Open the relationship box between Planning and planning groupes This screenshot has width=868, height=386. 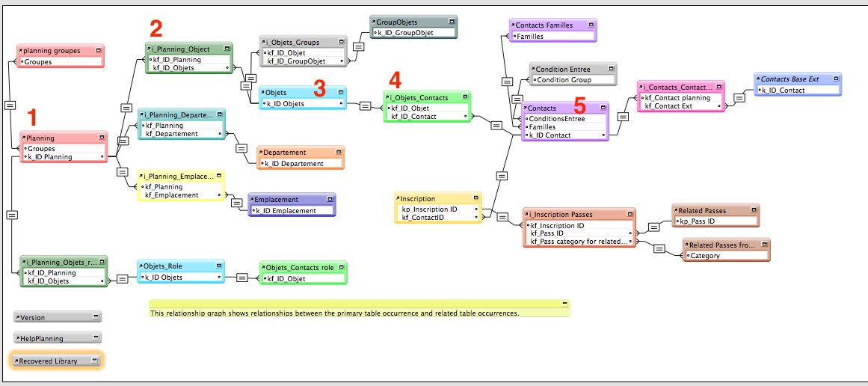(10, 105)
